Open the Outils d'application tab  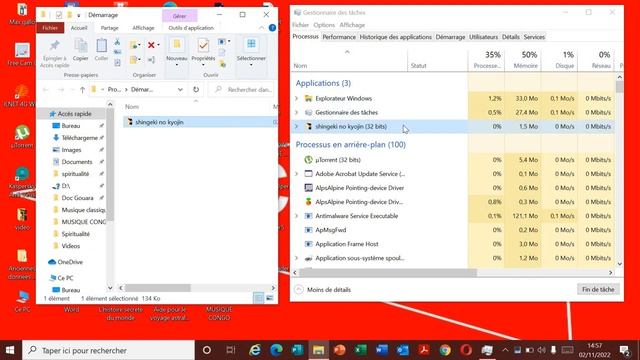pyautogui.click(x=191, y=28)
